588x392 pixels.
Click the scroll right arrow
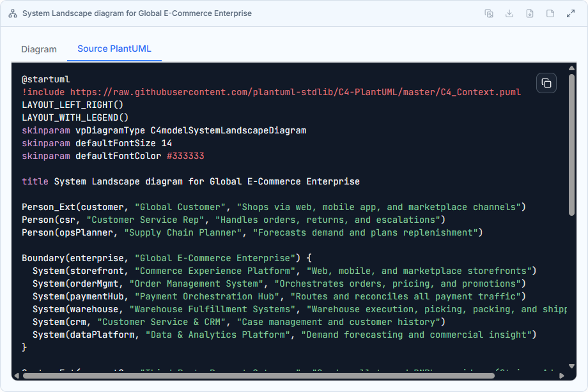tap(561, 375)
